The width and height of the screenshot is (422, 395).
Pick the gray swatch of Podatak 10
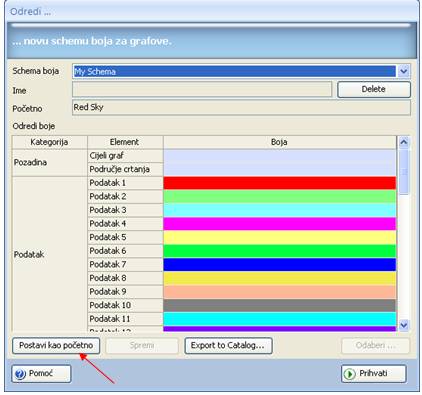pos(280,305)
